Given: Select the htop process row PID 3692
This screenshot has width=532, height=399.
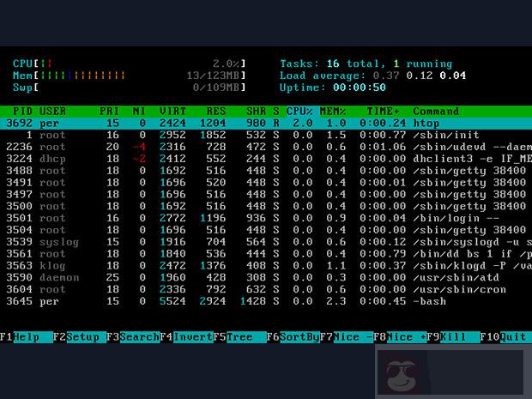Looking at the screenshot, I should click(266, 123).
